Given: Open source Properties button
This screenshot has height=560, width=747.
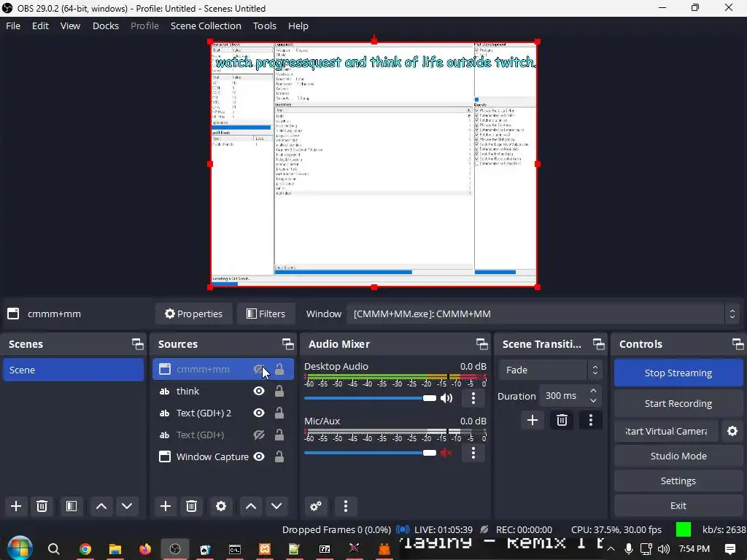Looking at the screenshot, I should 193,314.
